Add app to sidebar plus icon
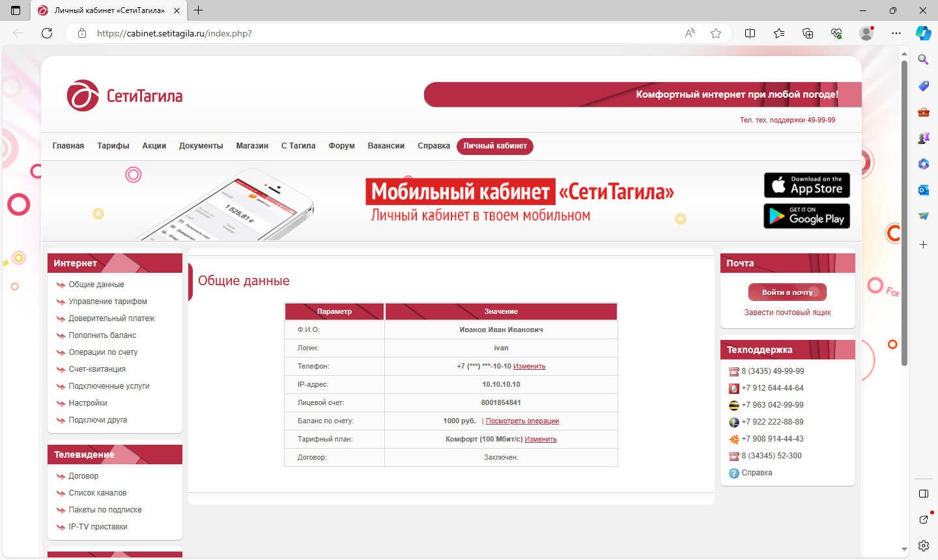The width and height of the screenshot is (938, 560). click(x=924, y=244)
